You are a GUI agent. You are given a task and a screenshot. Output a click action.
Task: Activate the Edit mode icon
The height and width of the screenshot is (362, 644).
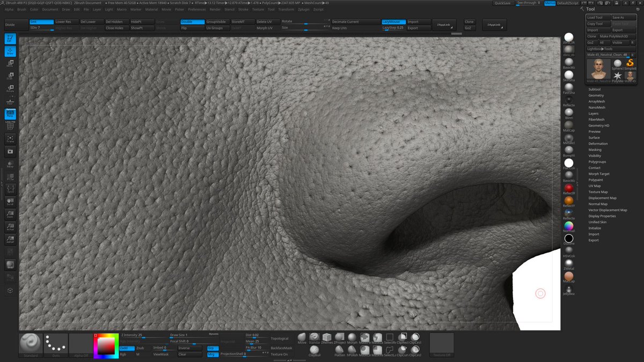coord(10,39)
